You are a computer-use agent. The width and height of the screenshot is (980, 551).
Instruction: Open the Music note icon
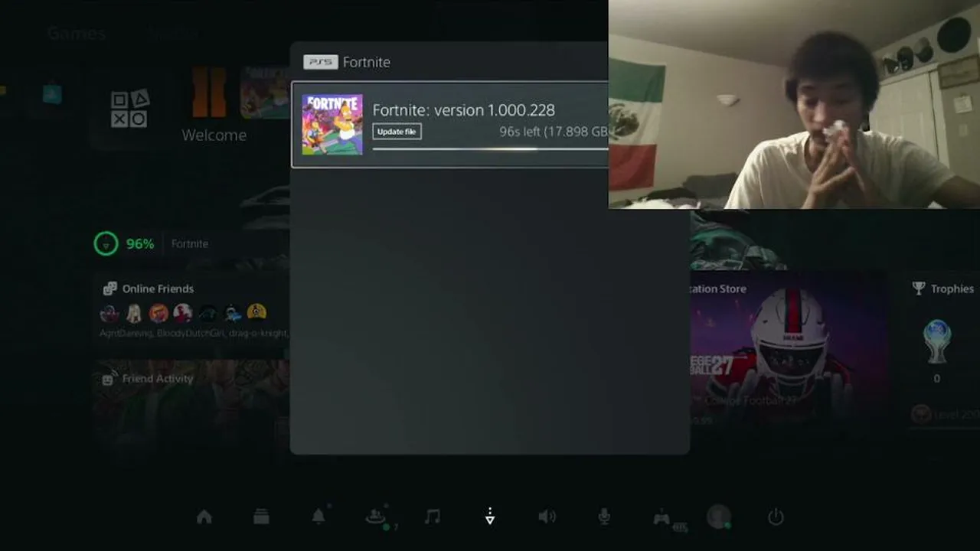(x=433, y=517)
